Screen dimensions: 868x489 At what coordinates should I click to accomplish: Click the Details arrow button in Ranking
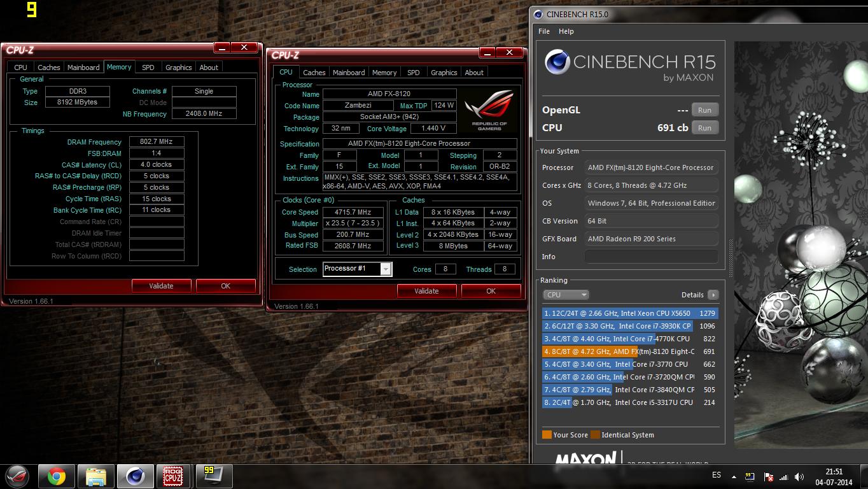(x=713, y=295)
